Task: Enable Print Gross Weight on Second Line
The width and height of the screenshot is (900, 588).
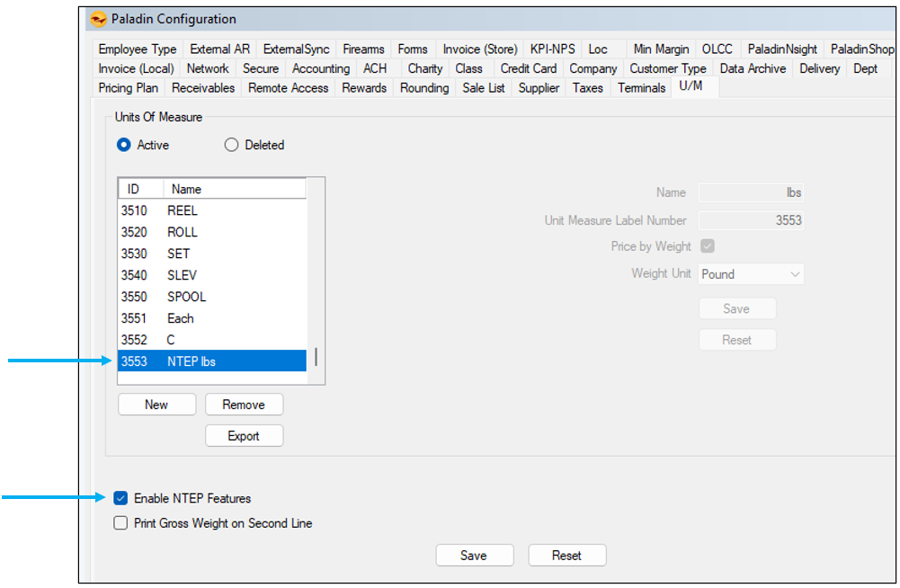Action: [x=121, y=523]
